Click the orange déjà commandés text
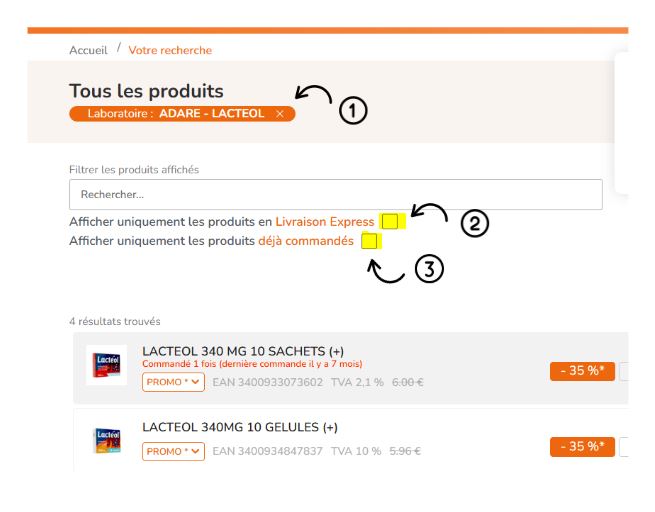The image size is (655, 512). [x=306, y=241]
